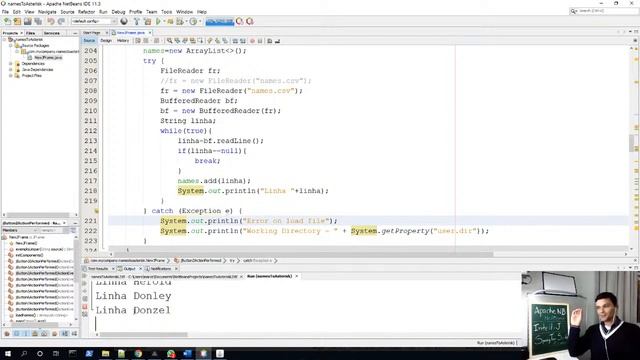
Task: Run the project with green play icon
Action: (x=158, y=21)
